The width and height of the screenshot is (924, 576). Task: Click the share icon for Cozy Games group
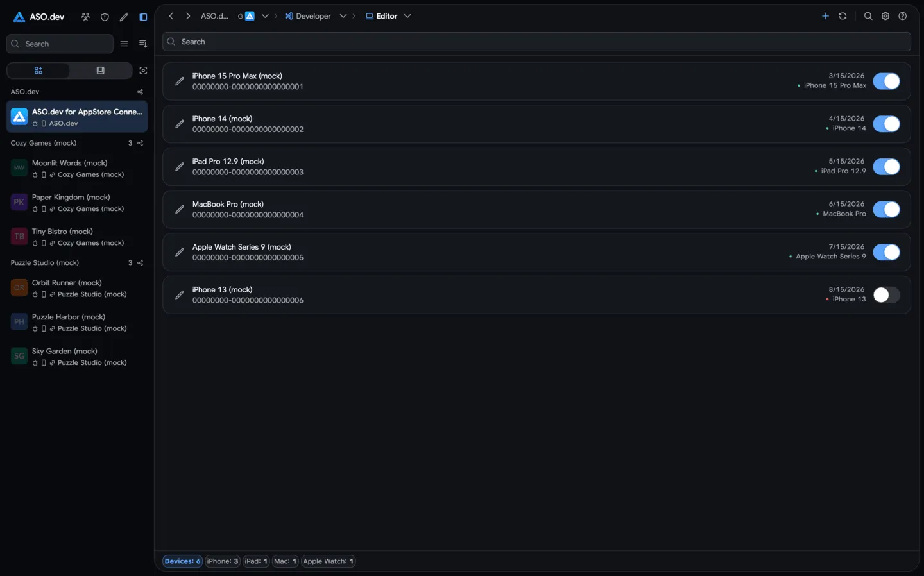140,143
